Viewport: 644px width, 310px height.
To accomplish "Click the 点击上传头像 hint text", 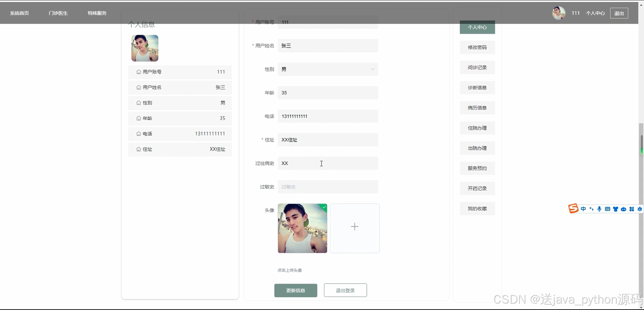I will click(x=290, y=270).
